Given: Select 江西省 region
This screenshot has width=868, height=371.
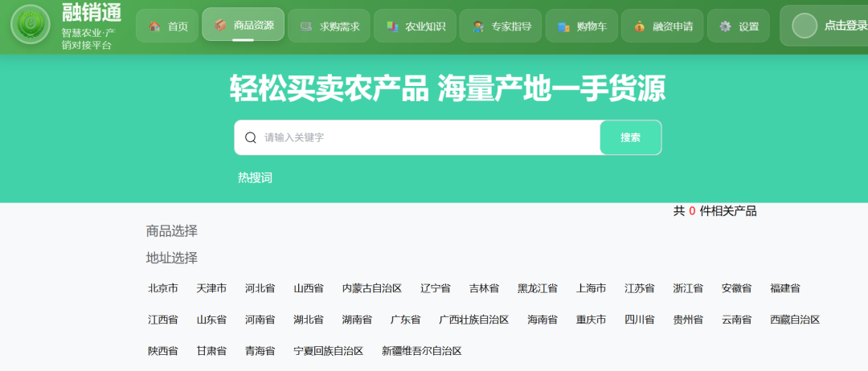Looking at the screenshot, I should [163, 320].
